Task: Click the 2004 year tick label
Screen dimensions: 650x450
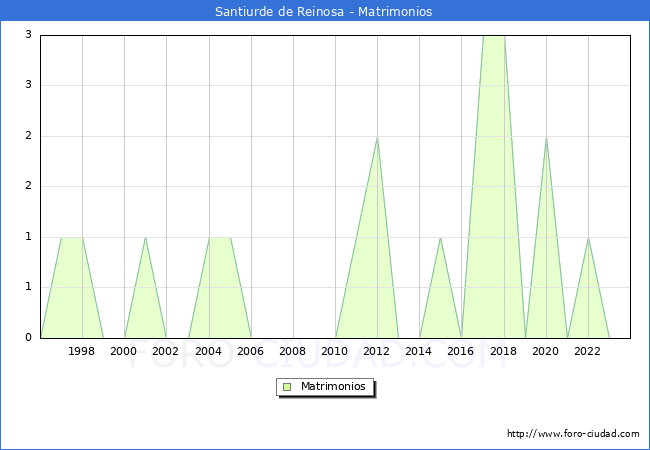Action: (x=208, y=351)
